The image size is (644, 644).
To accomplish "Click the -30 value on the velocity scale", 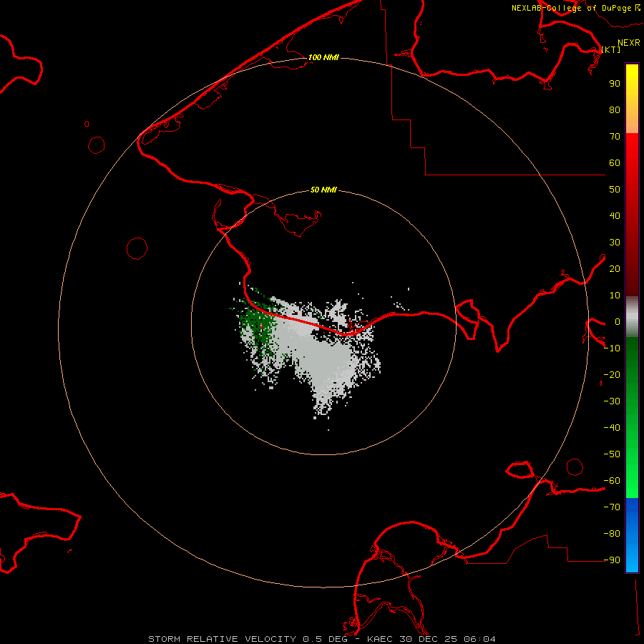I will click(x=612, y=401).
